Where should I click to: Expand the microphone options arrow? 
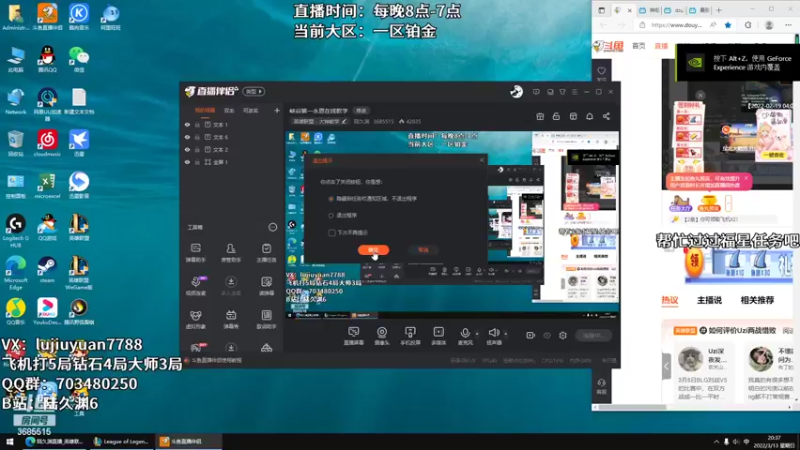(x=477, y=334)
